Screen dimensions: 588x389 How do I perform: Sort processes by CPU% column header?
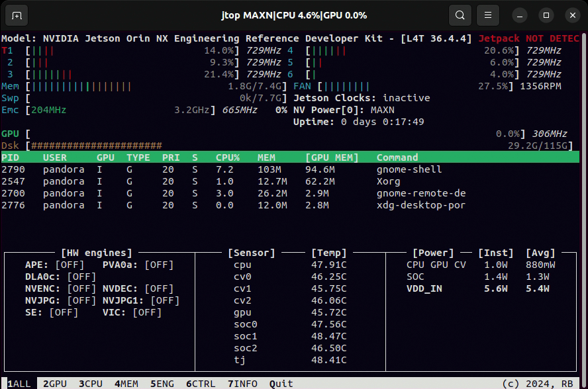(227, 157)
